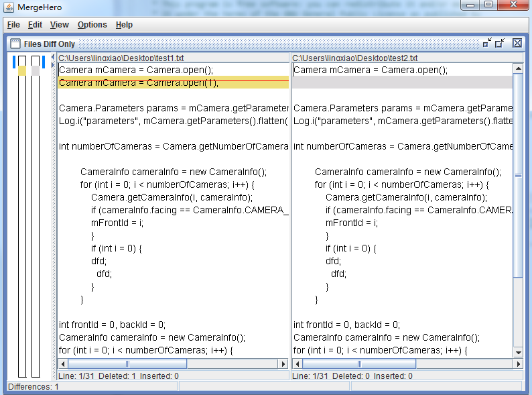Click the vertical scrollbar thumb on the right pane
This screenshot has width=532, height=395.
[518, 176]
